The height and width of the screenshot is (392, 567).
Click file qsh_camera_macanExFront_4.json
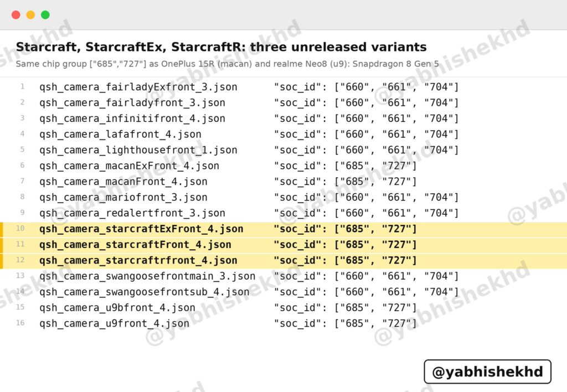tap(130, 166)
